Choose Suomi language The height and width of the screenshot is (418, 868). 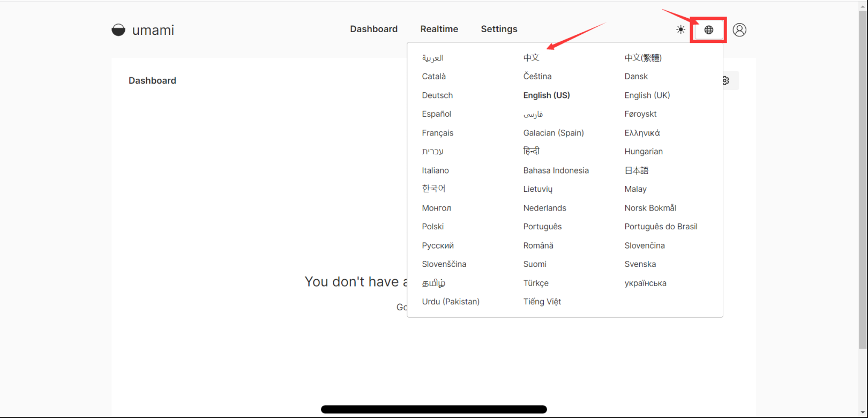pyautogui.click(x=535, y=264)
